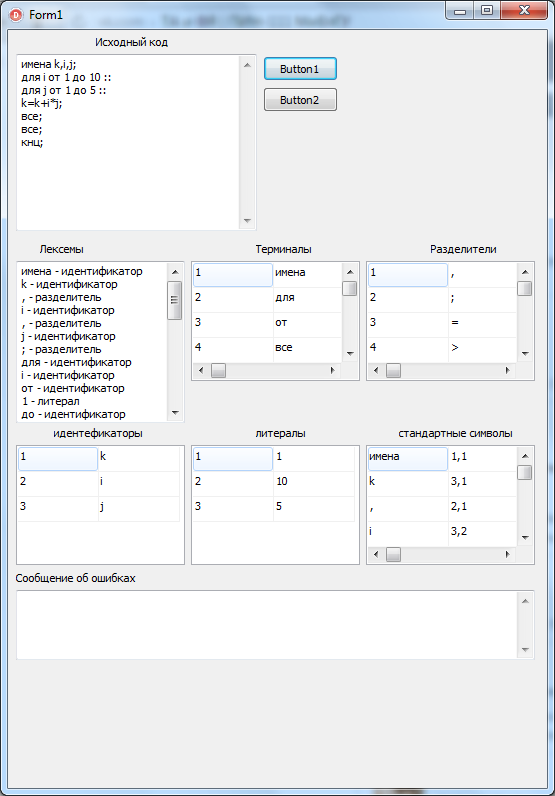Click Терминалы horizontal scrollbar thumb
Screen dimensions: 555x796
pyautogui.click(x=218, y=371)
